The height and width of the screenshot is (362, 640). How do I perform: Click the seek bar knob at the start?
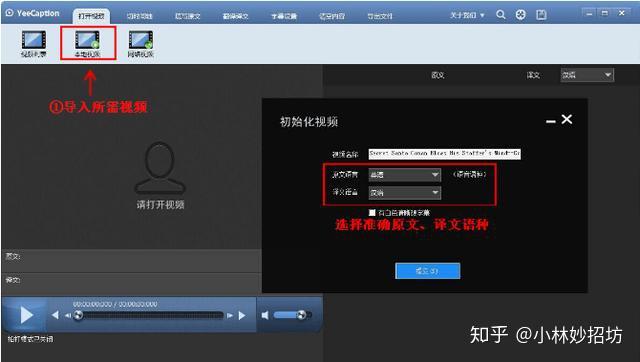point(78,315)
